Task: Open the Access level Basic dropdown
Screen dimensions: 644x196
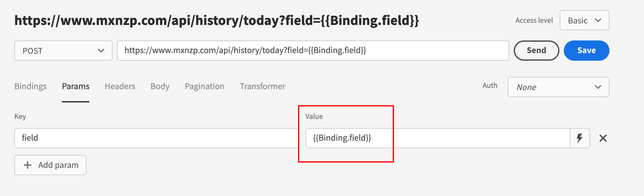Action: point(584,20)
